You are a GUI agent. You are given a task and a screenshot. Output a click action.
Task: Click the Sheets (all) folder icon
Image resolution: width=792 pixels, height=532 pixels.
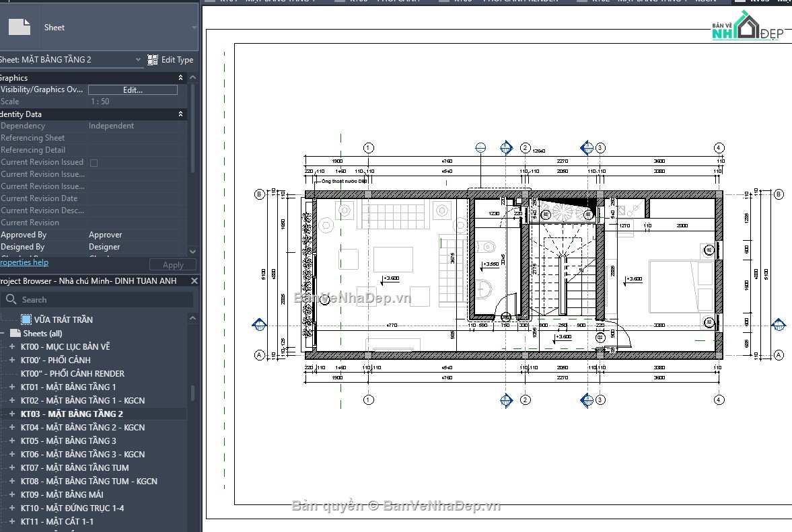(15, 333)
